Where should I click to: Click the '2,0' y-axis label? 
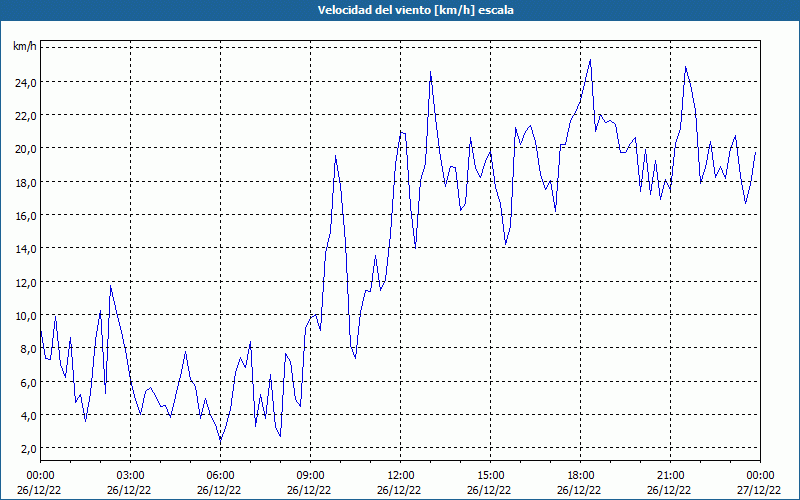pyautogui.click(x=28, y=448)
